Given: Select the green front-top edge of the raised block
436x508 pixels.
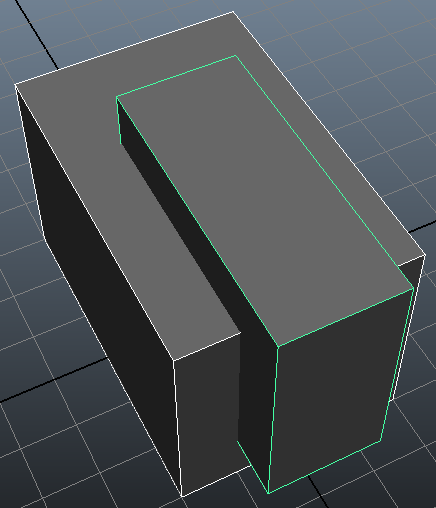Looking at the screenshot, I should tap(346, 318).
